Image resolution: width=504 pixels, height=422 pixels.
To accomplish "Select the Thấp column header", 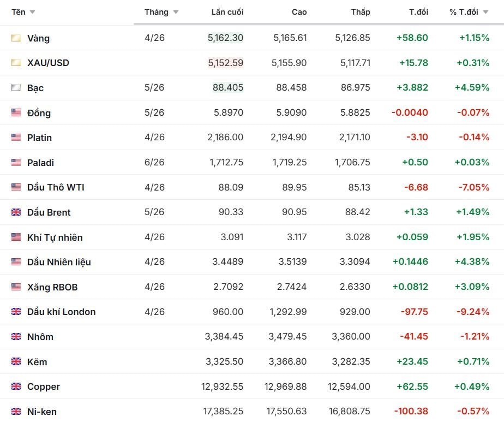I will (361, 12).
